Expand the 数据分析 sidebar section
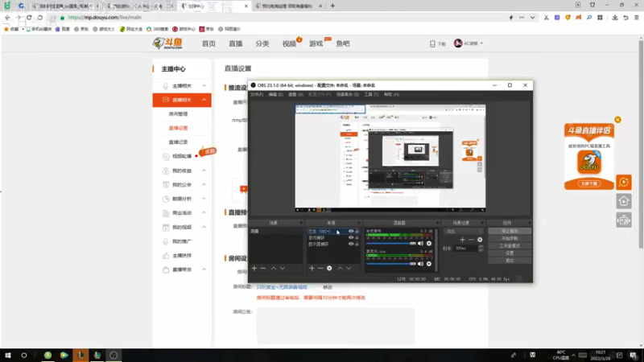The image size is (644, 362). 204,199
